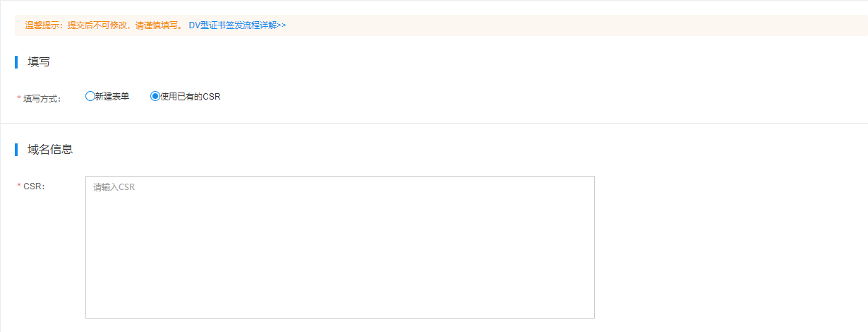Click the 新建表单 option label text

[x=112, y=97]
